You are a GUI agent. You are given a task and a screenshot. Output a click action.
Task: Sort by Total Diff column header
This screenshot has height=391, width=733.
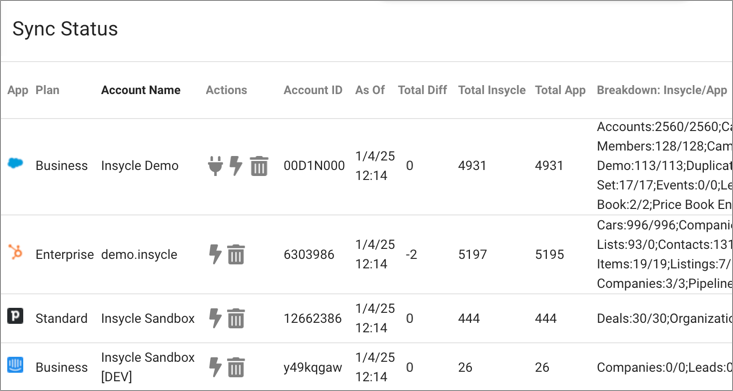[423, 90]
